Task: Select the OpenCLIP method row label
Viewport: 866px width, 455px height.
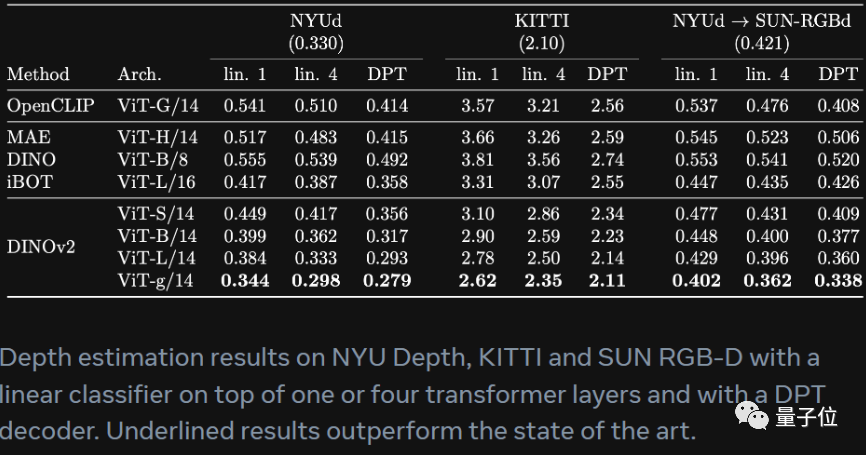Action: [51, 105]
